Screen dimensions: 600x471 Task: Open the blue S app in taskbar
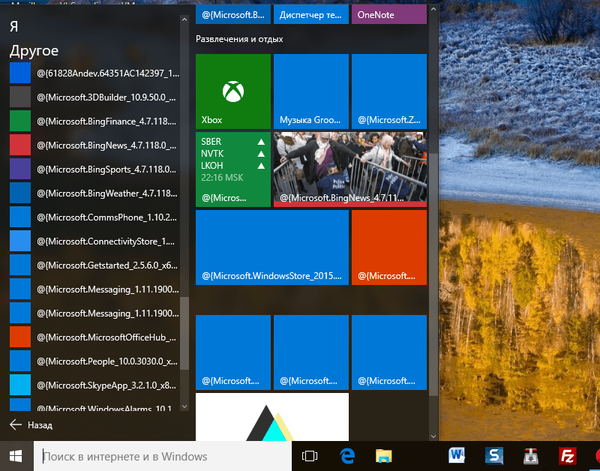click(494, 456)
